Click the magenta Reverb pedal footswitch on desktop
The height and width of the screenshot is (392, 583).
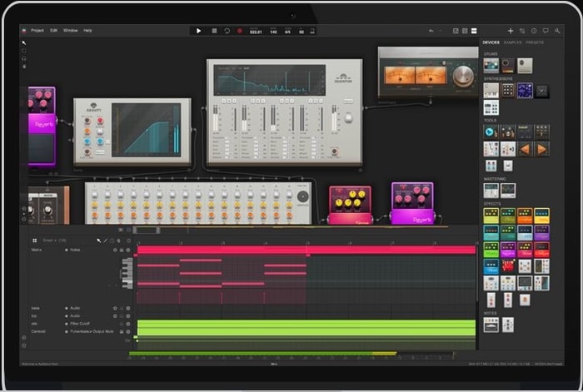[412, 217]
